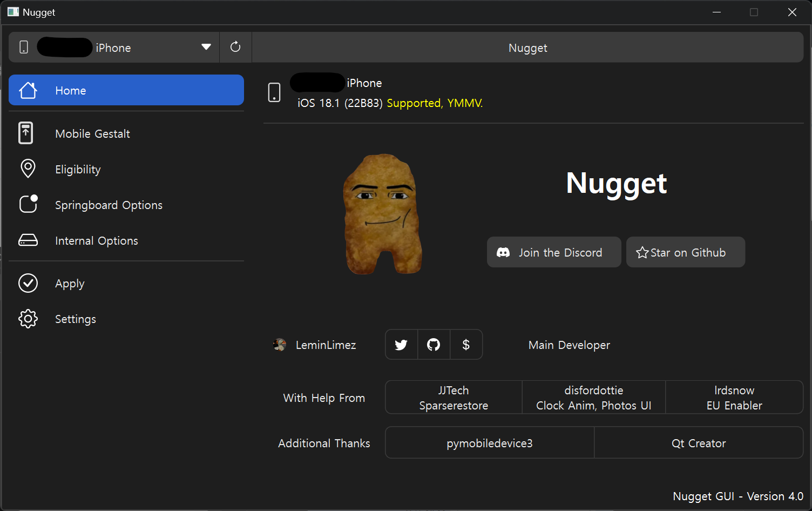This screenshot has height=511, width=812.
Task: Click the pymobiledevice3 button
Action: click(x=490, y=443)
